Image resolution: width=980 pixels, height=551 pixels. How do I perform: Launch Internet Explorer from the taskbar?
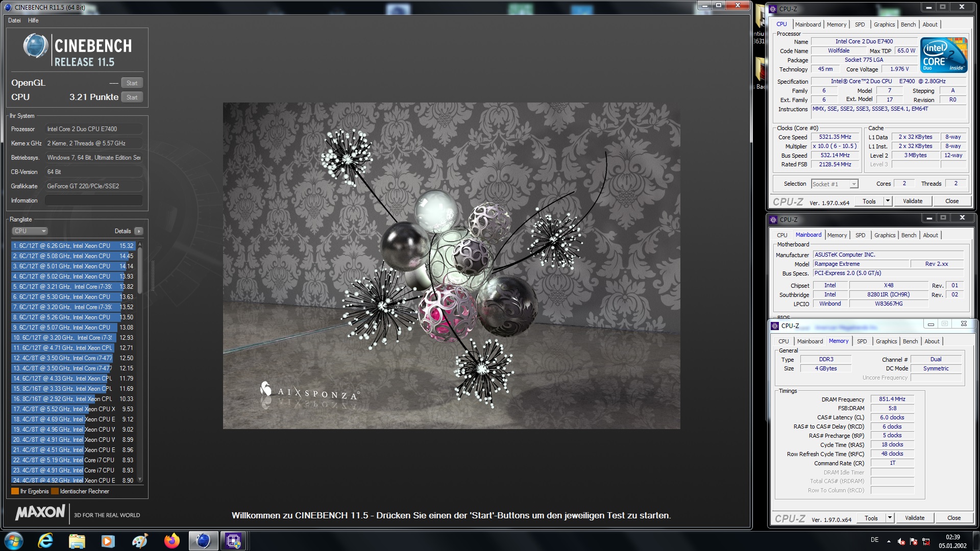click(45, 541)
